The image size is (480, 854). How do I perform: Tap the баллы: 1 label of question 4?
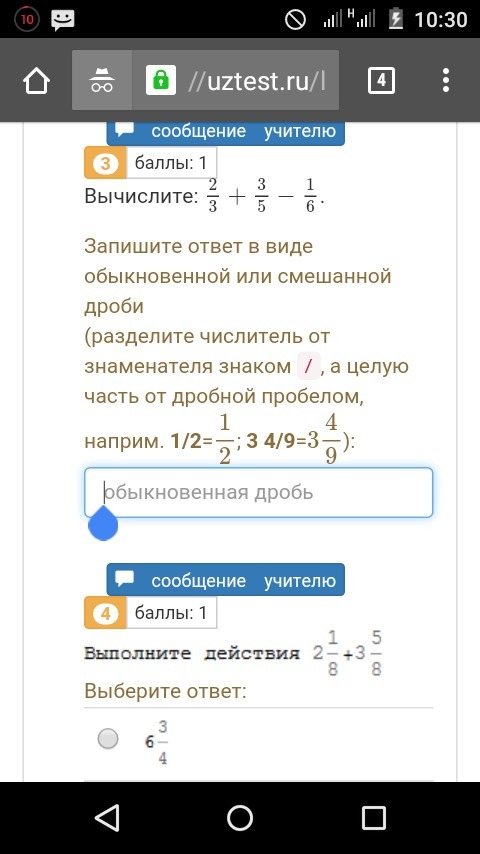172,613
